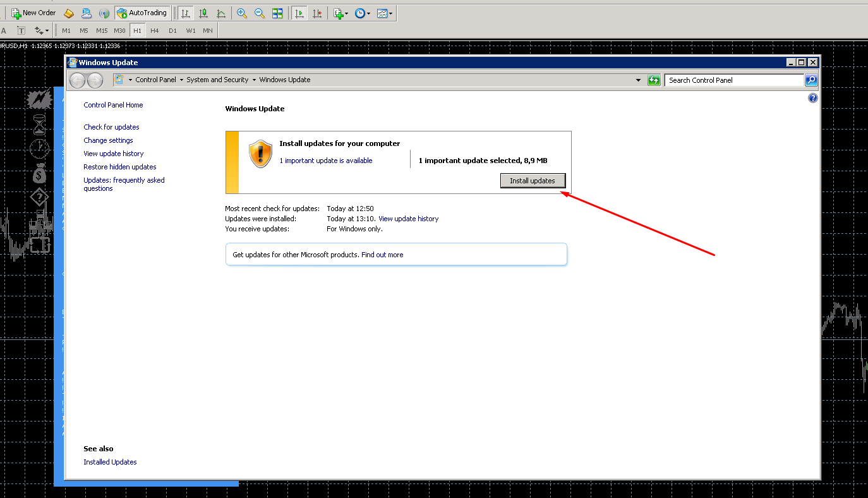Select the MN timeframe

pos(208,30)
